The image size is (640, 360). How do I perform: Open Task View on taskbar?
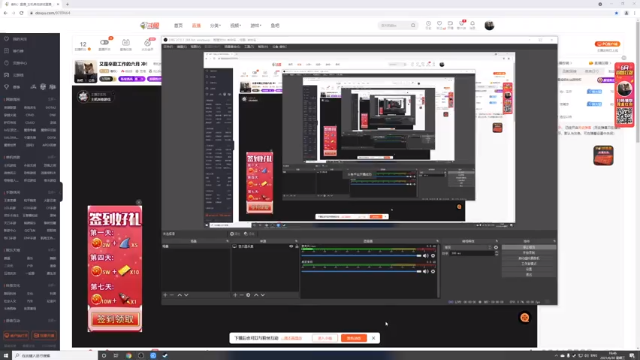pyautogui.click(x=116, y=356)
